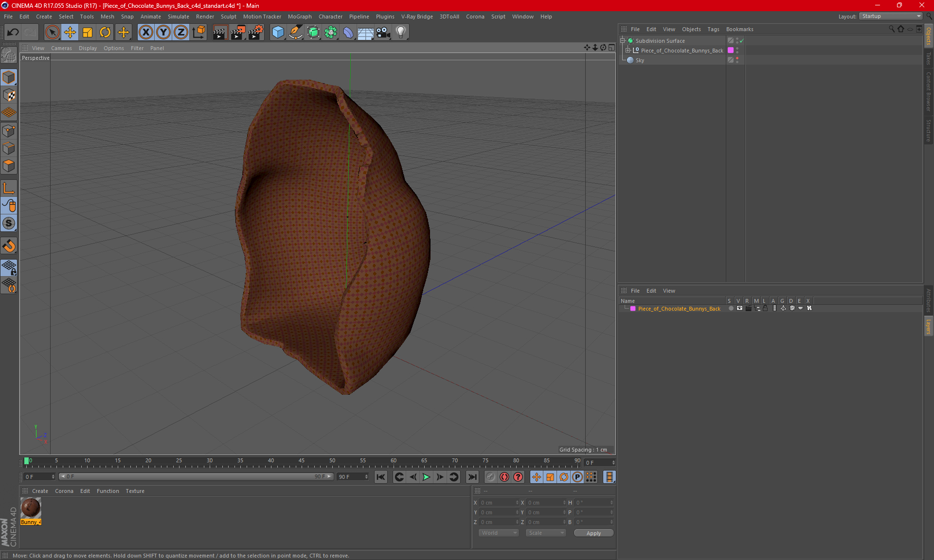
Task: Open the Sculpt menu
Action: tap(228, 17)
